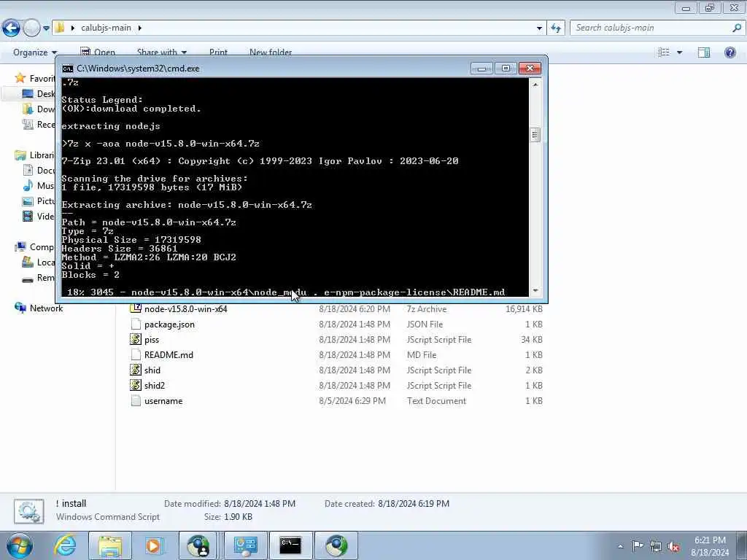Click the shid2 JScript file icon
The height and width of the screenshot is (560, 747).
click(136, 385)
